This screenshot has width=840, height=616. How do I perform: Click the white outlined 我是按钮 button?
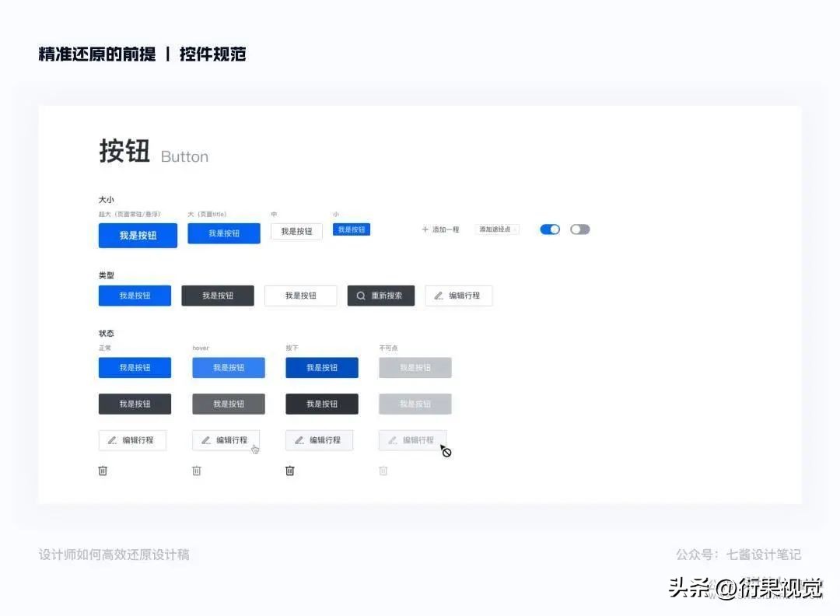(x=300, y=296)
